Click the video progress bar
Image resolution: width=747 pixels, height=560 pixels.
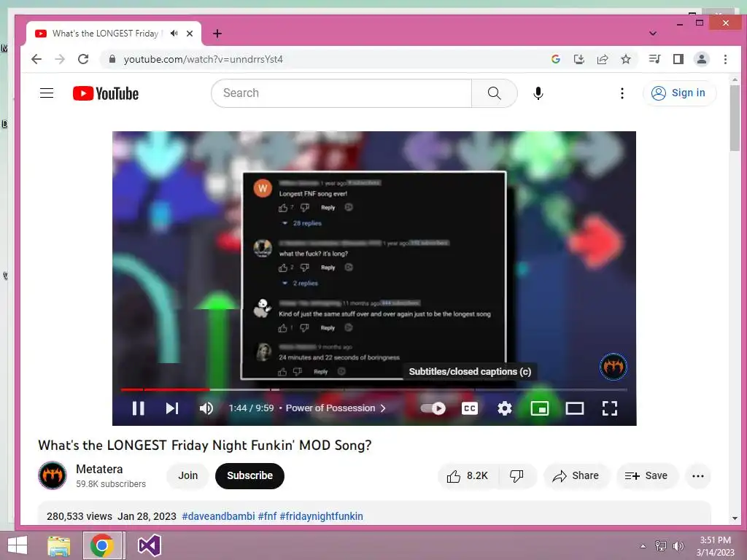374,389
